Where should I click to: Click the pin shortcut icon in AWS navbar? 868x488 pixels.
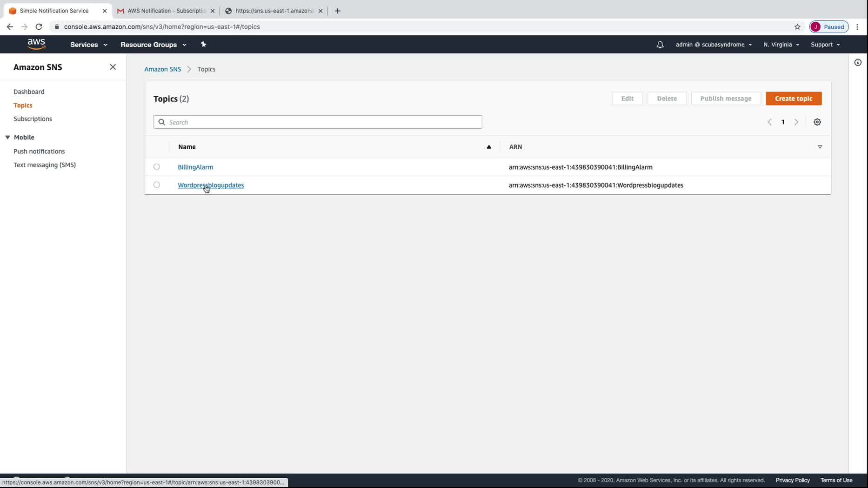(203, 45)
